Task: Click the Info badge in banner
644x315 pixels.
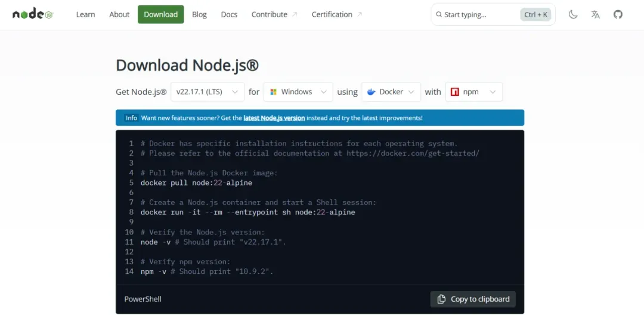Action: (x=131, y=118)
